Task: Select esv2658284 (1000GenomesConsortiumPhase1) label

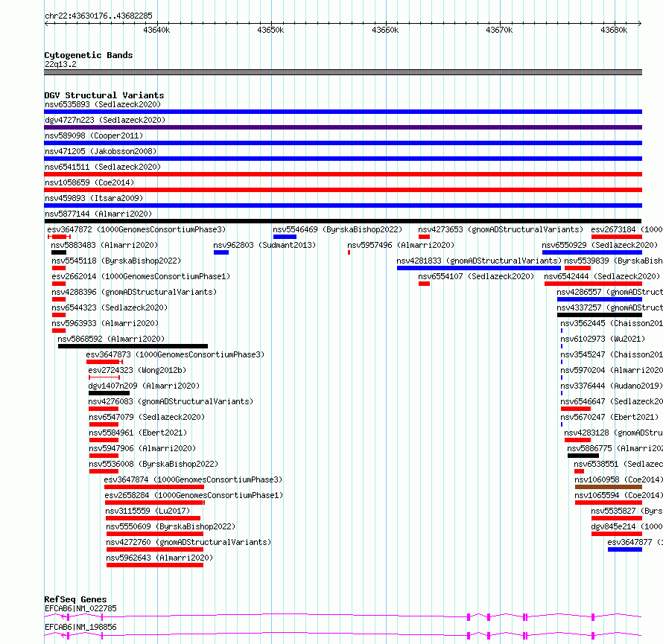Action: pos(194,495)
